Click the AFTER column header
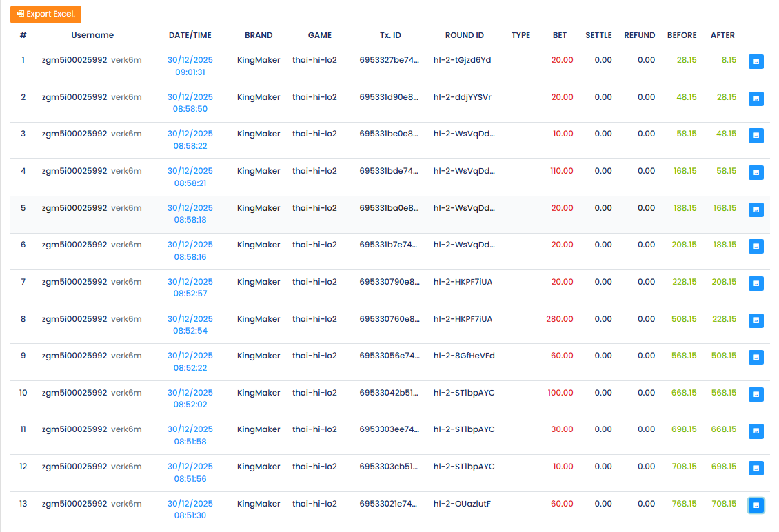The image size is (779, 532). tap(722, 35)
